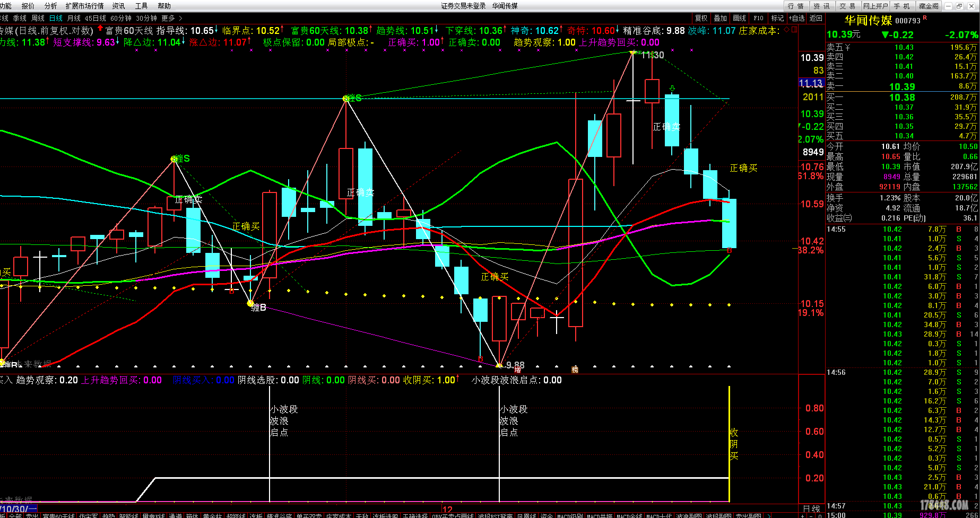Screen dimensions: 980x518
Task: Click the red diamond icon after 庄家成本
Action: pyautogui.click(x=786, y=30)
